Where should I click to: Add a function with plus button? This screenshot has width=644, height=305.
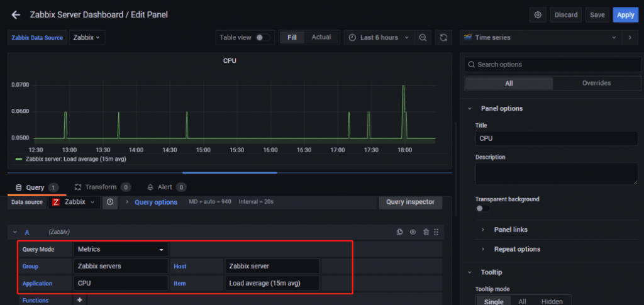click(80, 300)
